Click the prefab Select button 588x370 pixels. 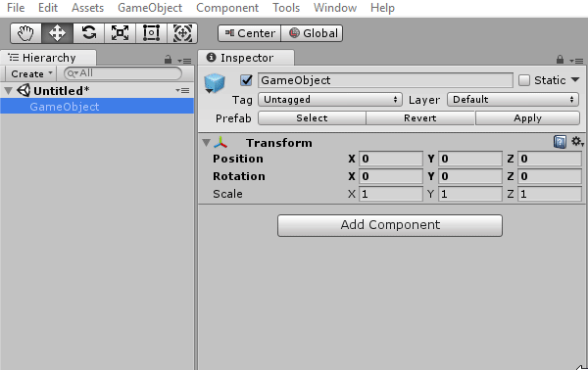(x=312, y=118)
